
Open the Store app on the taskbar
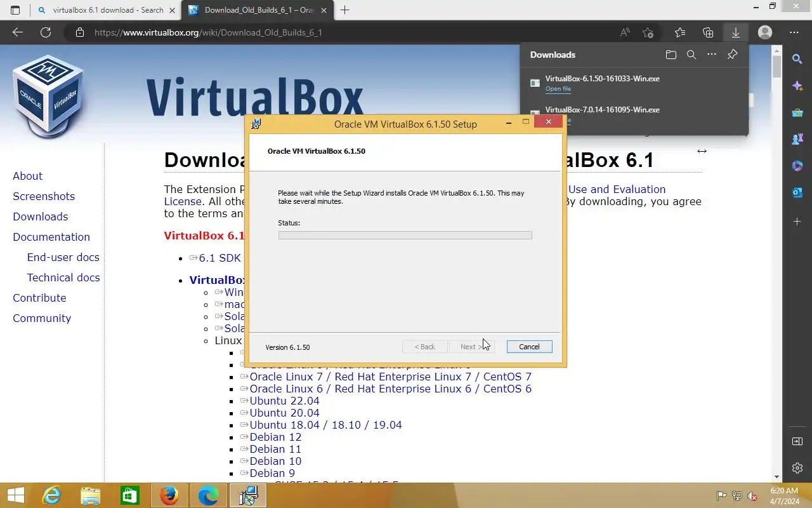(x=130, y=495)
